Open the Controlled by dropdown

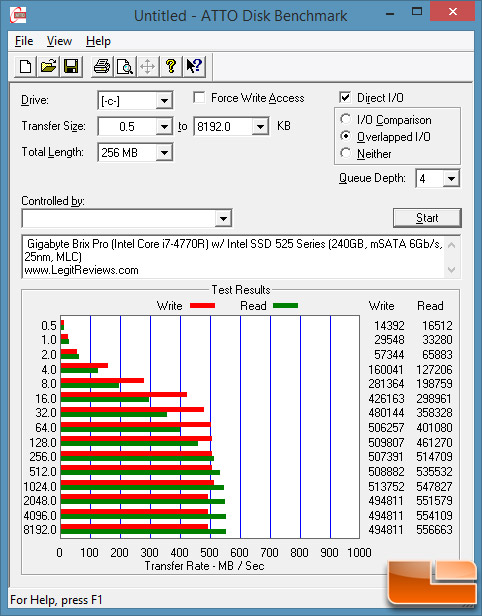coord(223,218)
